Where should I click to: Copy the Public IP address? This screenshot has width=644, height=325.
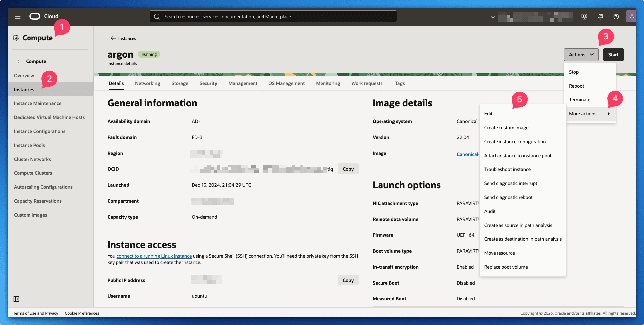(348, 280)
